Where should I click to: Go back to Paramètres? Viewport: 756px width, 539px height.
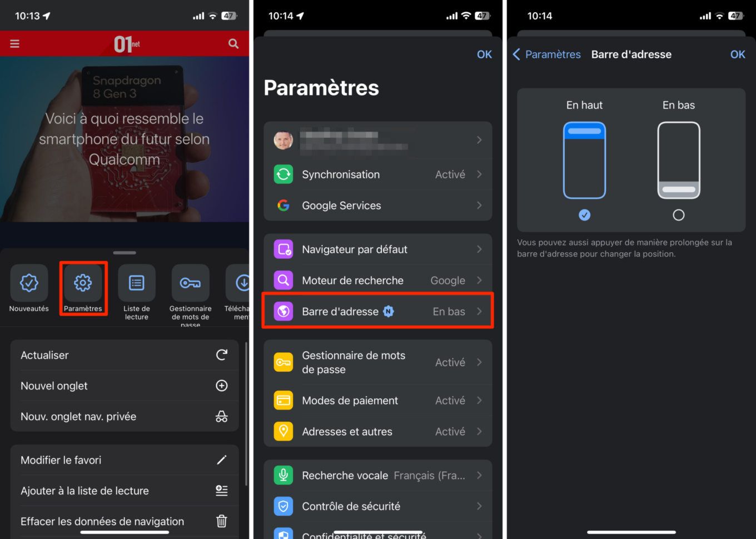coord(546,54)
